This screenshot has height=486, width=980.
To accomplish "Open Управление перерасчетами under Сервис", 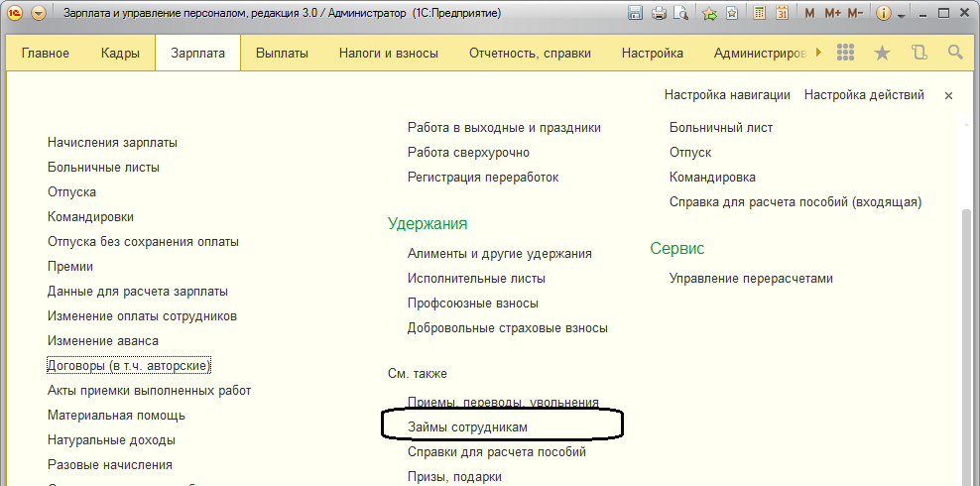I will tap(751, 279).
